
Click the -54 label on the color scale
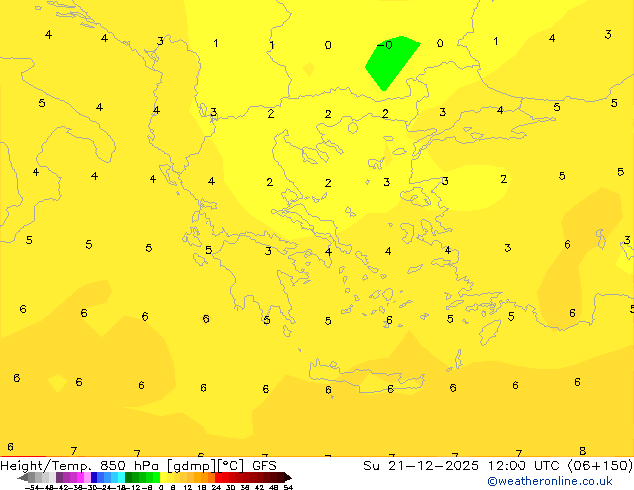(31, 487)
